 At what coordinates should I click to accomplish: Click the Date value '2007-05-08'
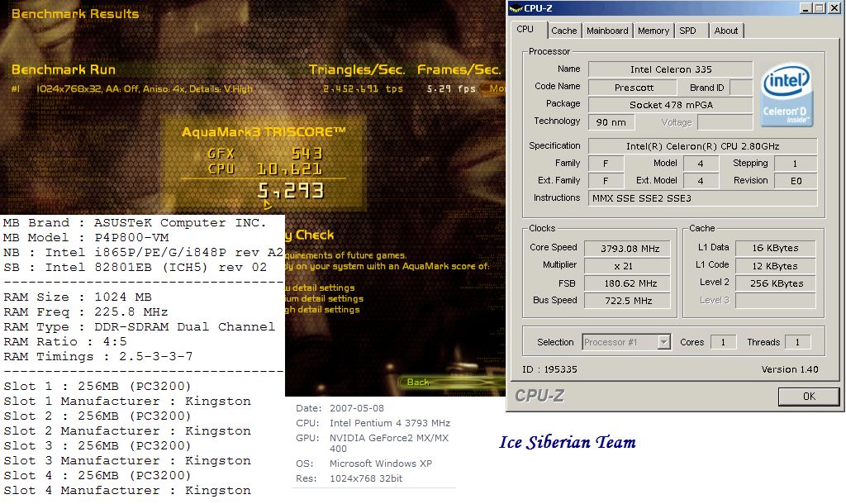(357, 408)
